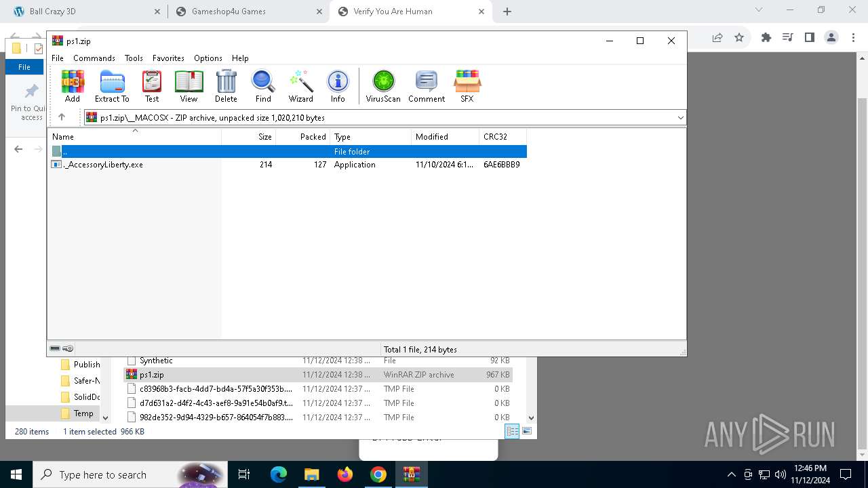Open SolidDo folder in Explorer tree

click(x=79, y=397)
